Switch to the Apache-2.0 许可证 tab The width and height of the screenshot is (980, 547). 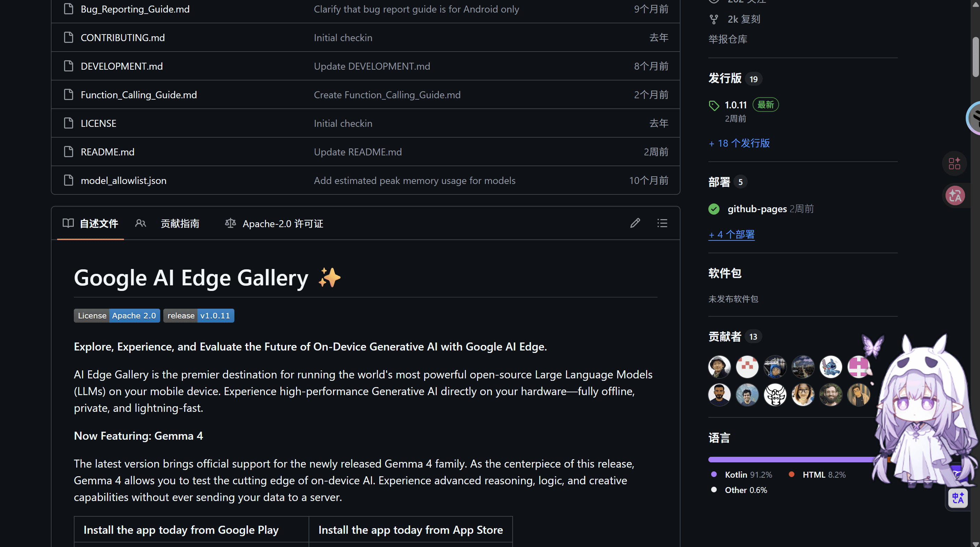pos(274,223)
